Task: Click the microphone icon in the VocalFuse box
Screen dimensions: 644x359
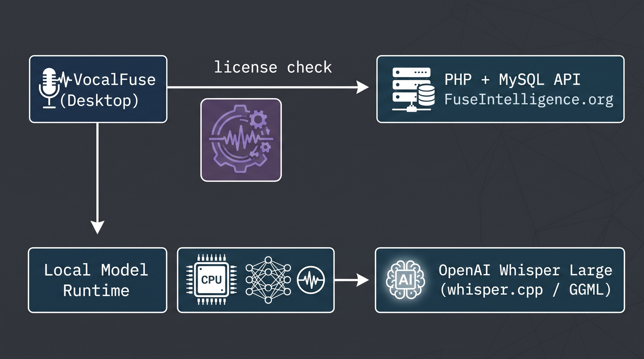Action: coord(50,88)
